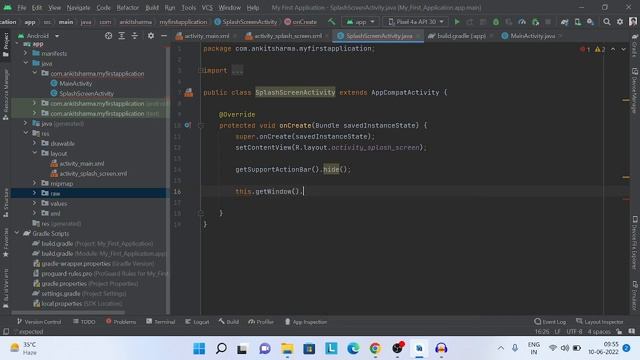Open the Version Control tool window

point(39,322)
